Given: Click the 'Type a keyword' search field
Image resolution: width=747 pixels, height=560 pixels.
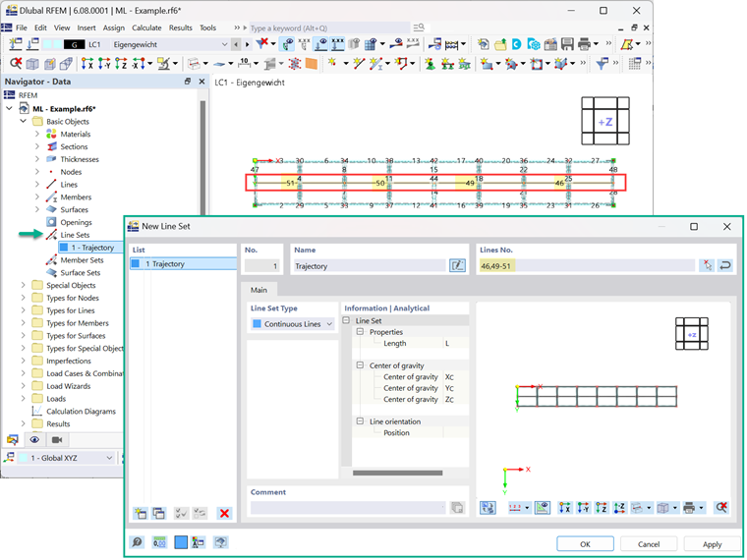Looking at the screenshot, I should [328, 28].
